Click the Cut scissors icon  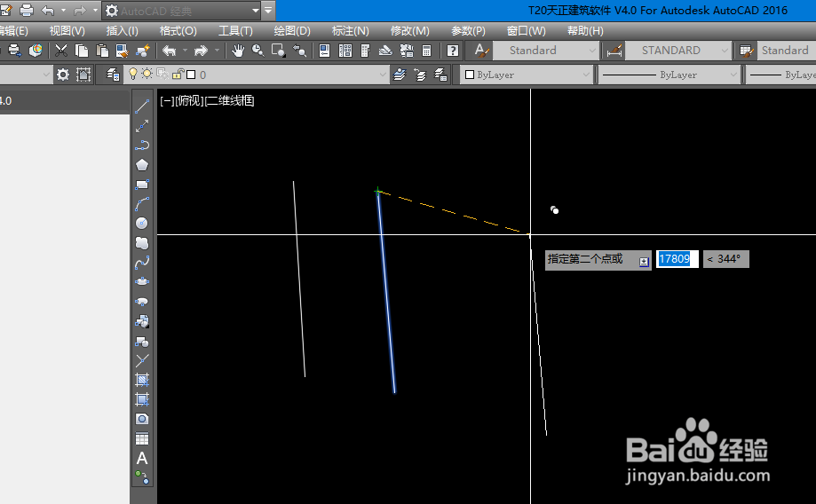(61, 51)
